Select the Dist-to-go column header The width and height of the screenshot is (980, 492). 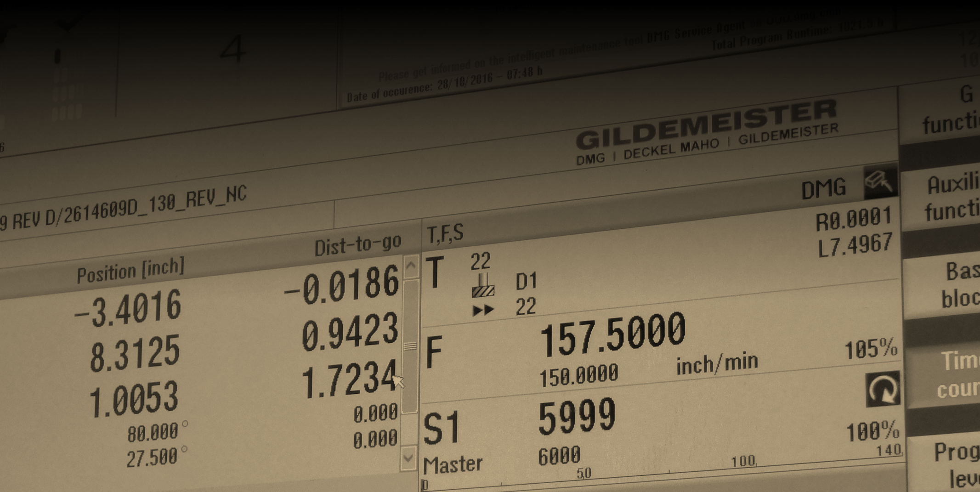[358, 246]
